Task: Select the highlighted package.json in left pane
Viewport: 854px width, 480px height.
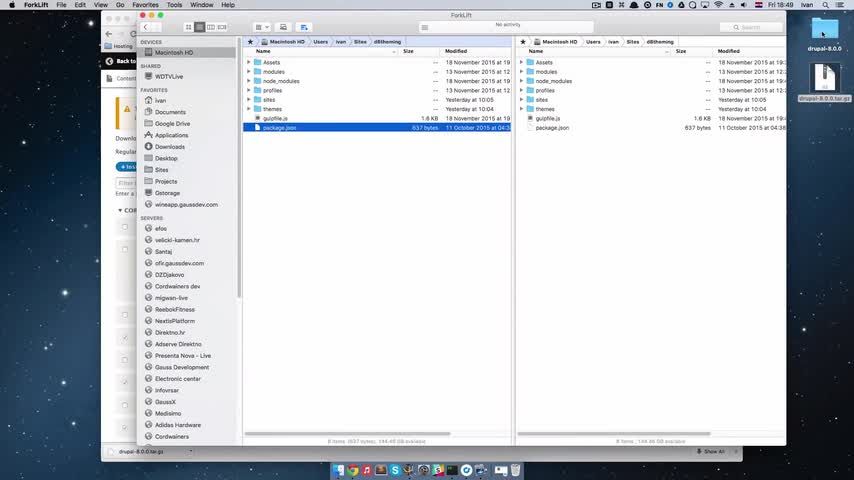Action: [377, 127]
